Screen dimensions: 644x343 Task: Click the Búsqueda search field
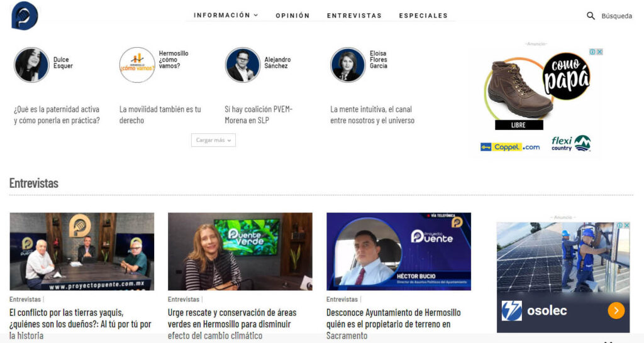[616, 16]
